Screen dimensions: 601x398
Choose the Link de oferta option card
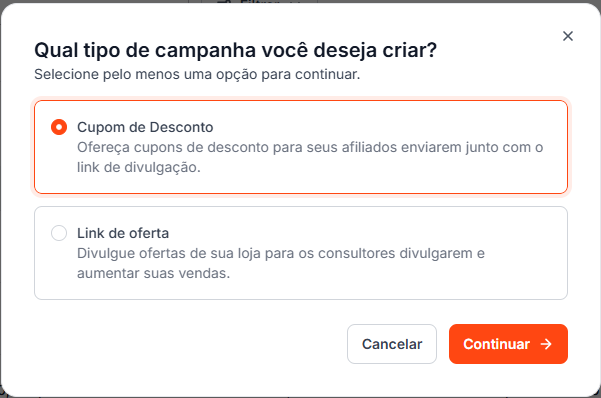pos(301,253)
